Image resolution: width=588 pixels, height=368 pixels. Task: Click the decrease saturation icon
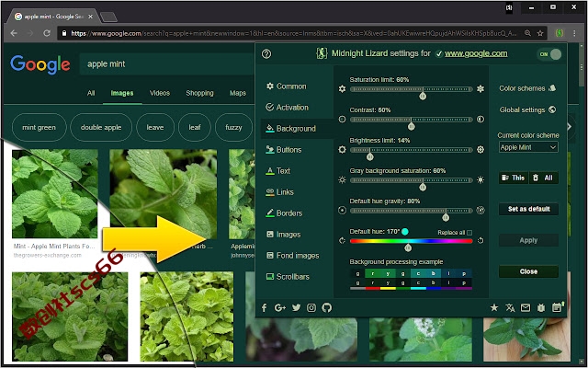[342, 89]
